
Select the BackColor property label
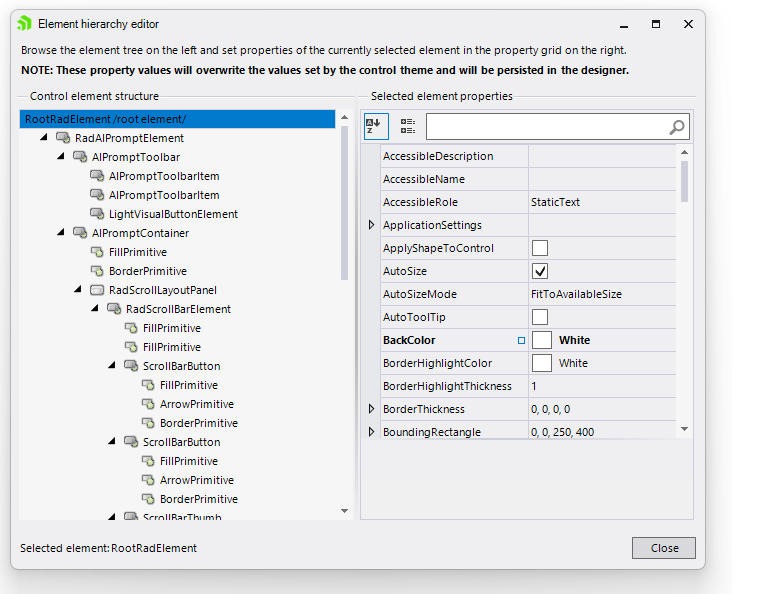(409, 340)
